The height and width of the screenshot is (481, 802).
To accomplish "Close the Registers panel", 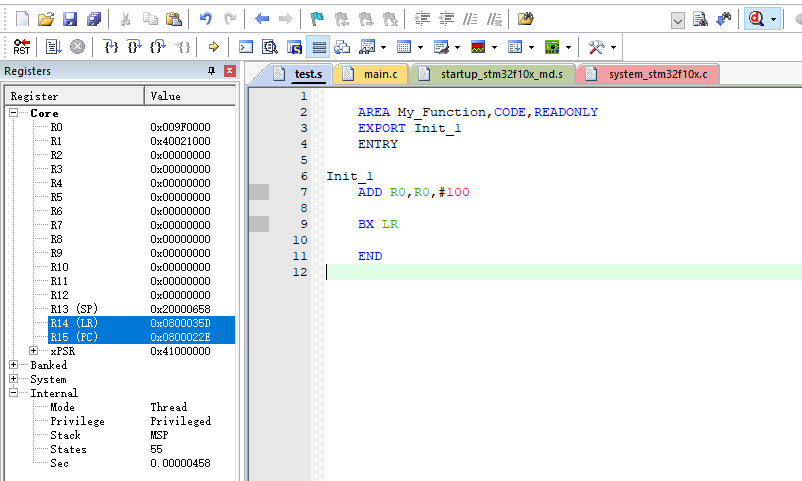I will 230,71.
